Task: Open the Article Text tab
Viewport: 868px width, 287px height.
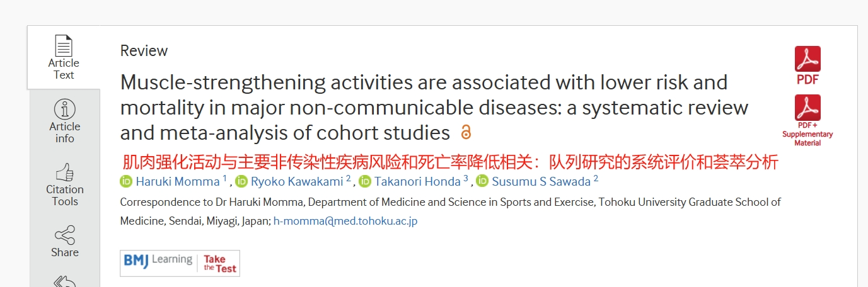Action: coord(64,58)
